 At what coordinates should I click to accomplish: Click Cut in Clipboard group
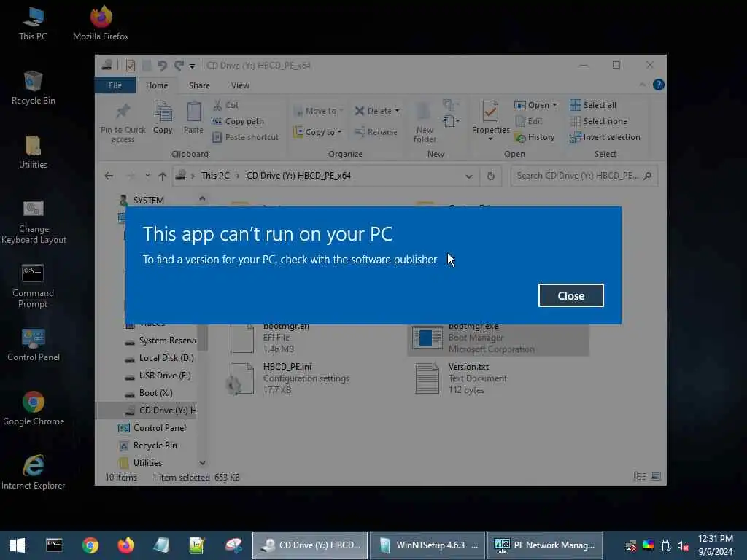point(226,105)
